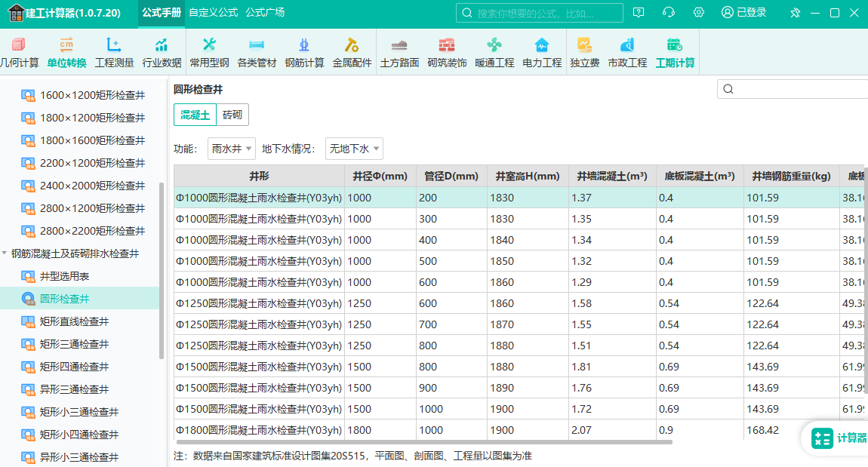This screenshot has width=868, height=467.
Task: Collapse the 钢筋混凝土及砖砌排水检查井 tree group
Action: pos(5,253)
